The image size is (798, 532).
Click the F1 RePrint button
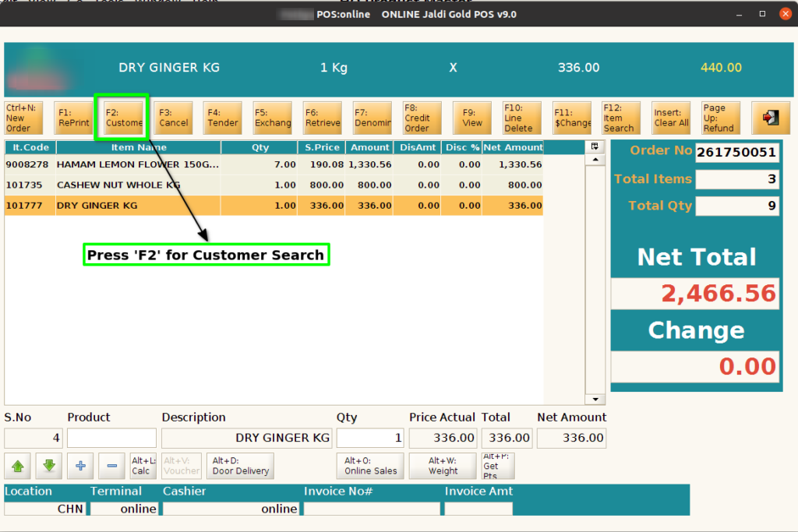click(73, 118)
